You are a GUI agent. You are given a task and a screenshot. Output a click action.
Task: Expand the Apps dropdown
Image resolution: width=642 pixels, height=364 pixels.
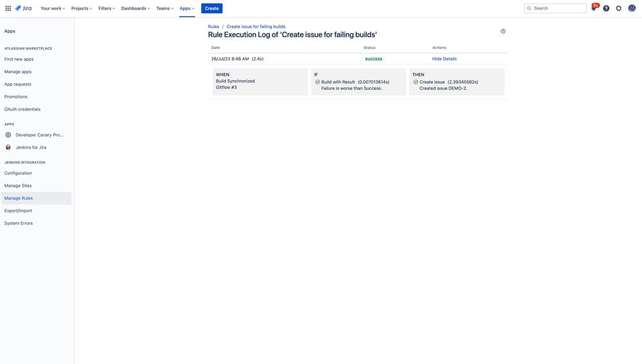[x=187, y=8]
